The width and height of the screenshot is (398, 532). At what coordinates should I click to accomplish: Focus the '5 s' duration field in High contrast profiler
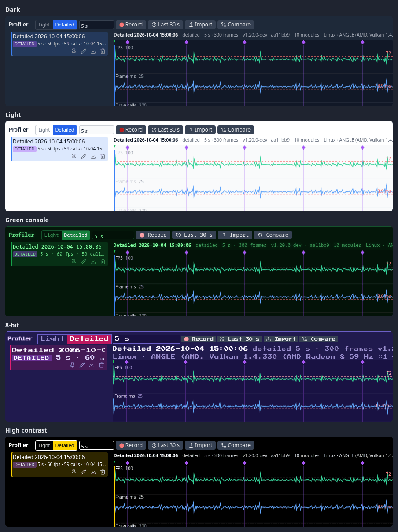96,446
